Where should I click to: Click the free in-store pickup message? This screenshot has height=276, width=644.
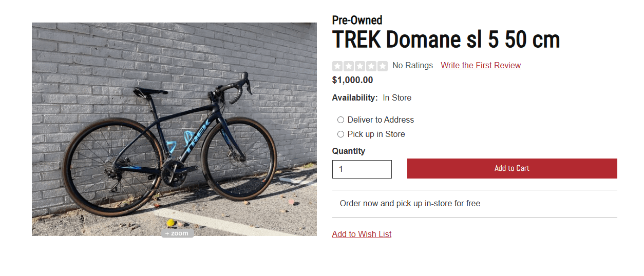(x=410, y=204)
